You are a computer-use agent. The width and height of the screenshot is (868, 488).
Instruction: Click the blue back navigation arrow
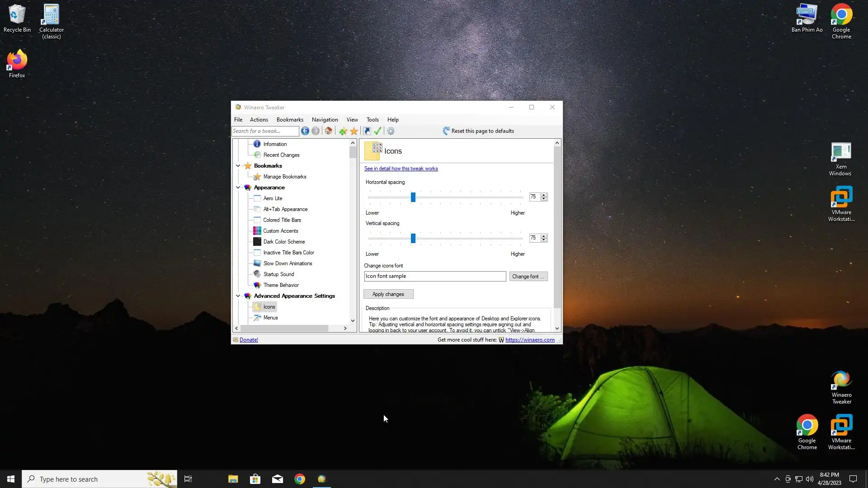coord(305,131)
